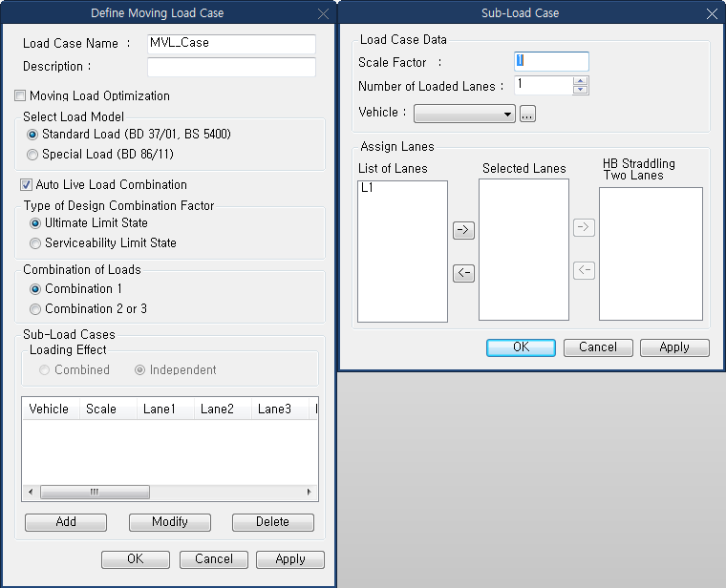Image resolution: width=726 pixels, height=588 pixels.
Task: Choose Serviceability Limit State
Action: pyautogui.click(x=36, y=243)
